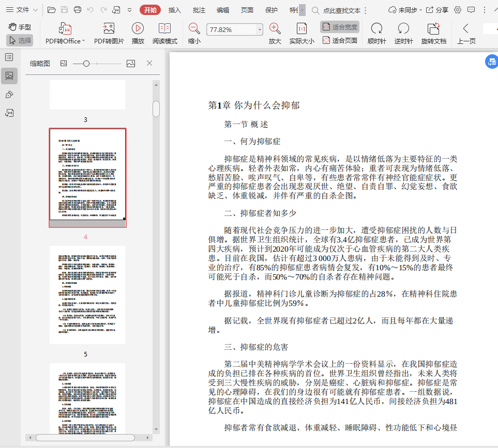This screenshot has width=498, height=448.
Task: Enable the 适合页面 fit page option
Action: click(x=340, y=40)
